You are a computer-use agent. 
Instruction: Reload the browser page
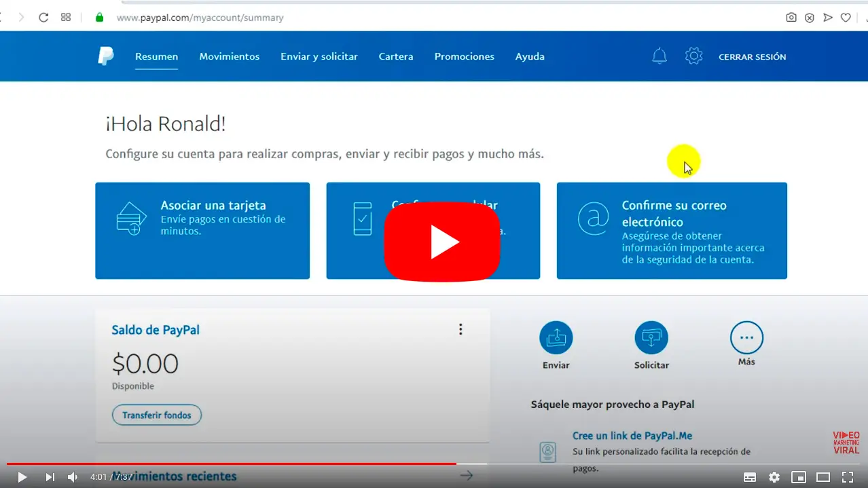[43, 18]
